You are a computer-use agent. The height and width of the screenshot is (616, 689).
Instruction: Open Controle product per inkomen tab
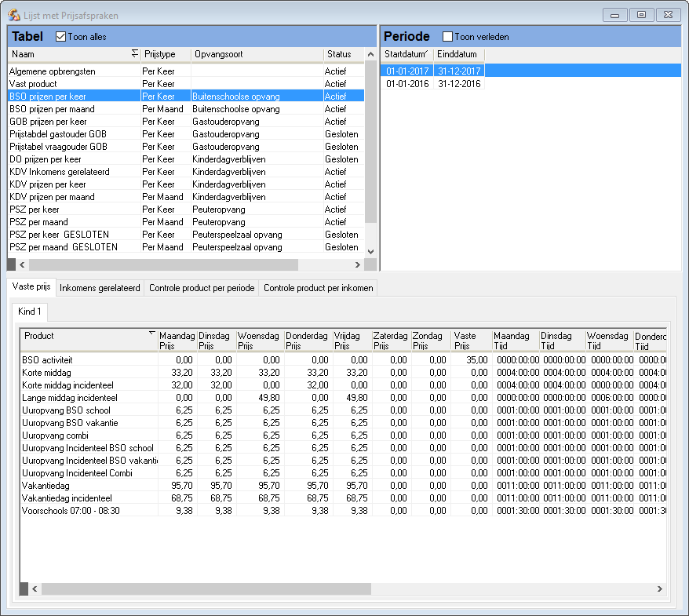pos(318,288)
